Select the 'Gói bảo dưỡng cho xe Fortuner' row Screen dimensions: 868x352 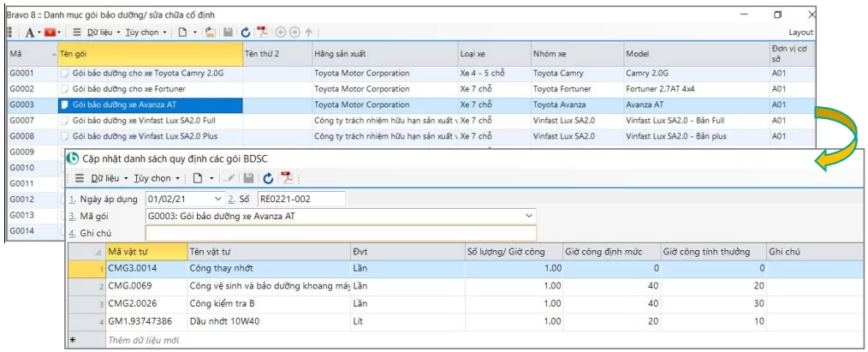click(128, 89)
